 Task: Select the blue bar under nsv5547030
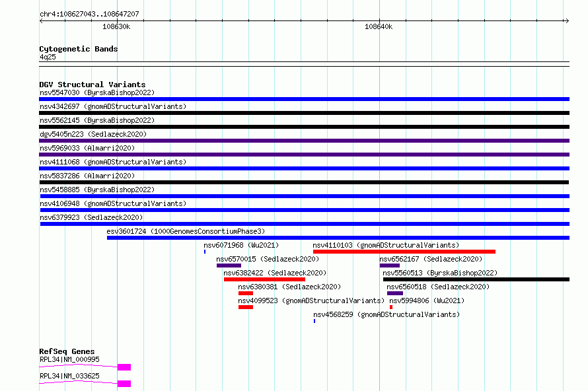[x=304, y=99]
